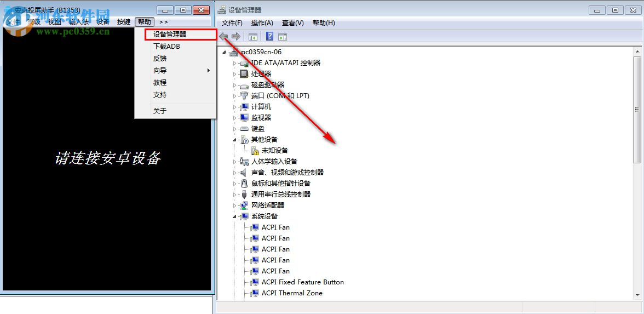644x314 pixels.
Task: Expand the 磁盘驱动器 node
Action: pyautogui.click(x=235, y=85)
